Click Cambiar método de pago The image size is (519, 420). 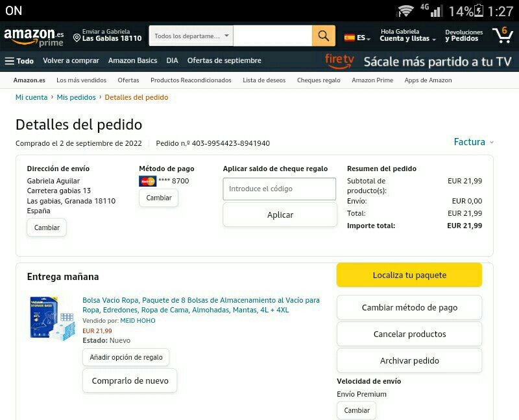(409, 308)
